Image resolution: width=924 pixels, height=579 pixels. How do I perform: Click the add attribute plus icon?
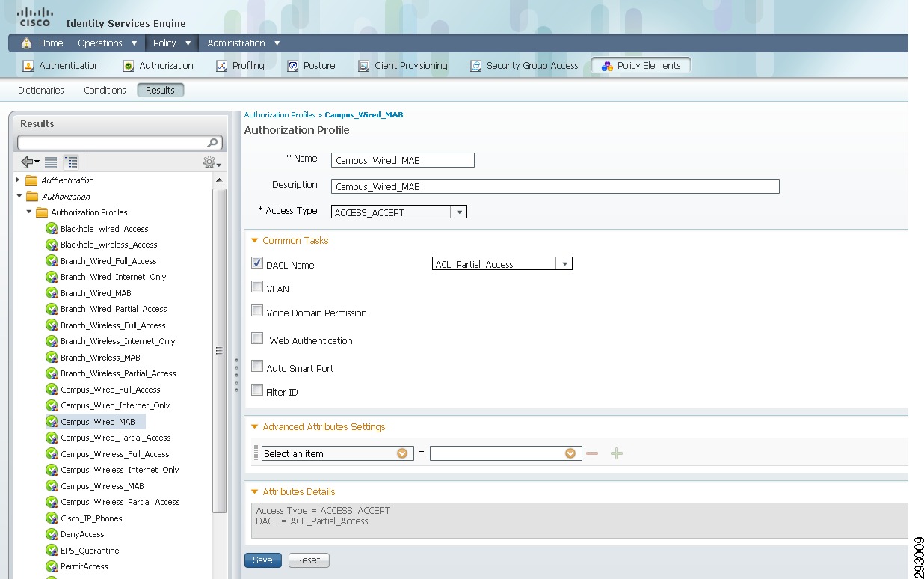(617, 453)
